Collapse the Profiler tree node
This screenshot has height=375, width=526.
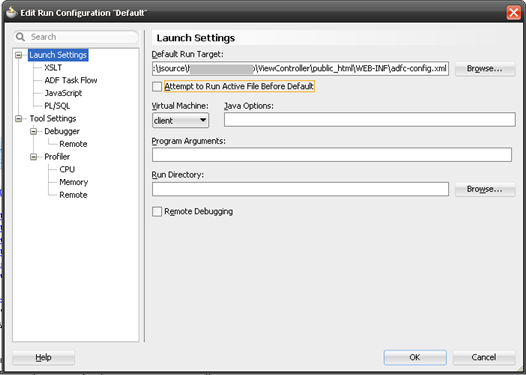34,157
